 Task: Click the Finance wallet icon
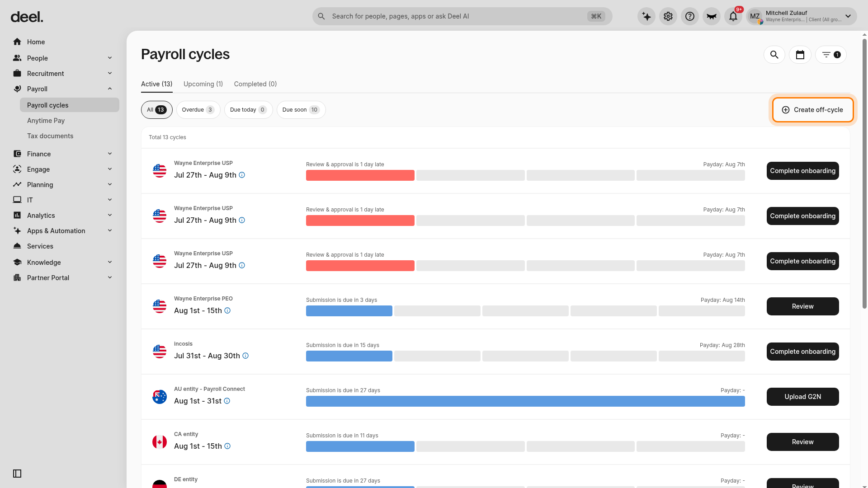coord(17,154)
